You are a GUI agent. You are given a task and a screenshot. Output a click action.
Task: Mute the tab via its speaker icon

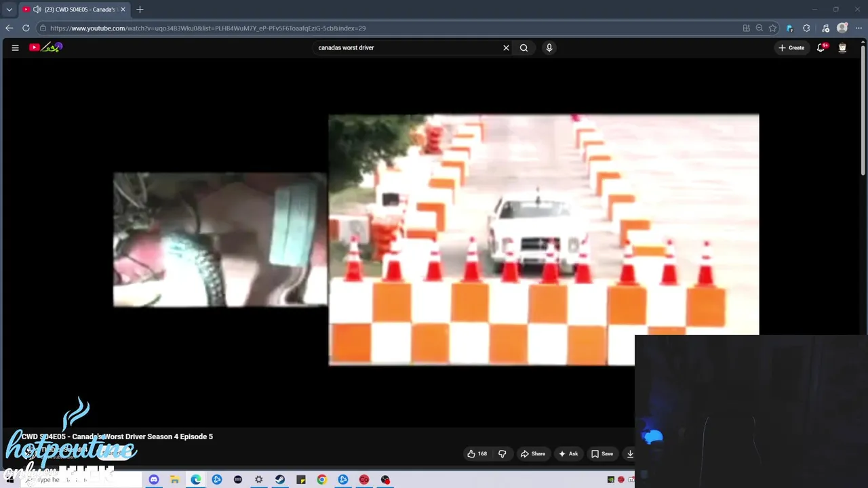coord(37,9)
